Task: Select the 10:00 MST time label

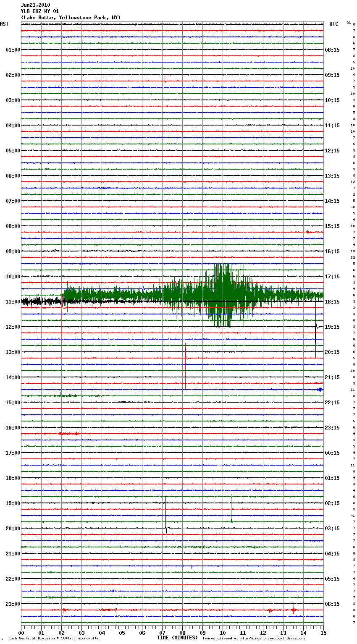Action: pos(13,277)
